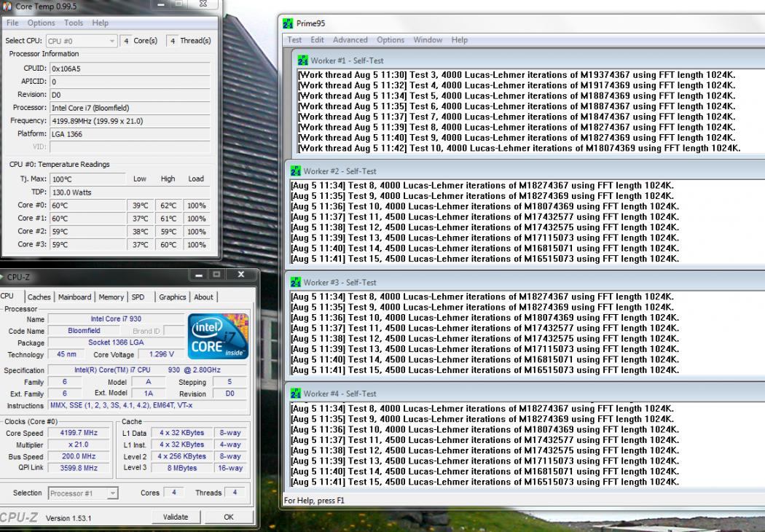Click the Frequency field showing 4199.89MHz

pyautogui.click(x=130, y=121)
